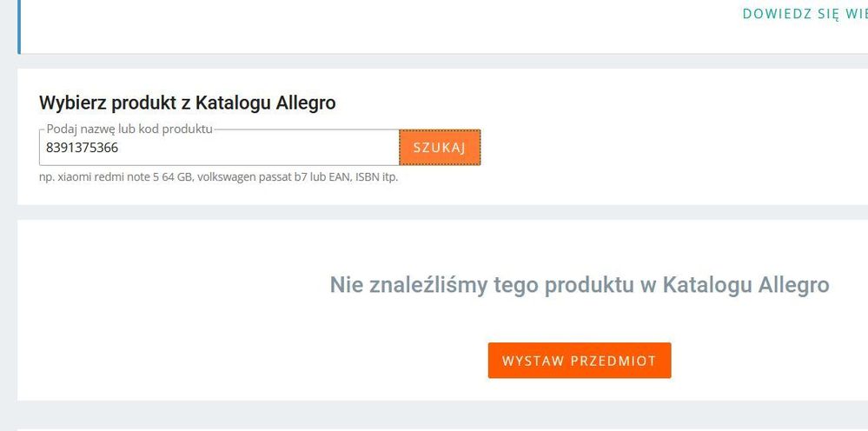Click 'Katalogu Allegro' in the not-found message
Viewport: 868px width, 431px height.
tap(745, 285)
